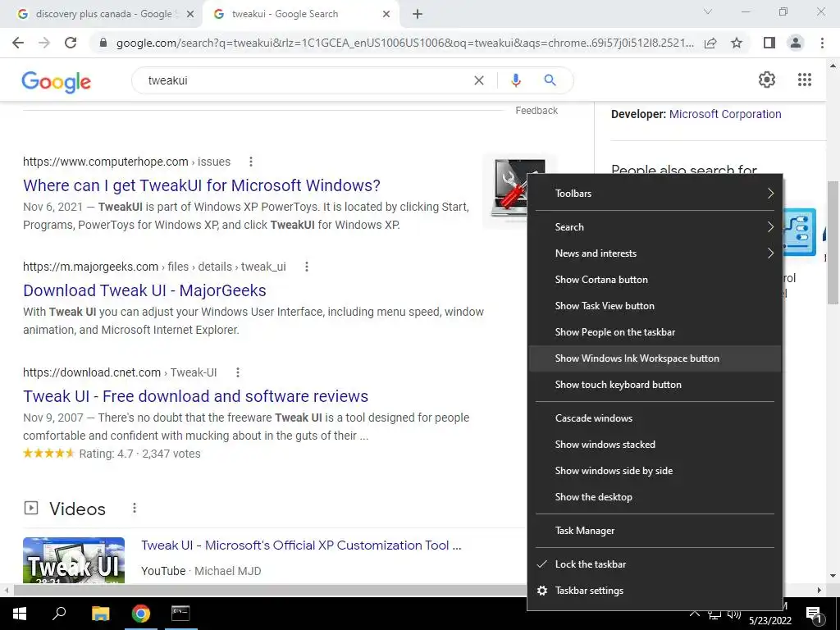
Task: Open Tweak UI Free download reviews link
Action: click(x=195, y=396)
